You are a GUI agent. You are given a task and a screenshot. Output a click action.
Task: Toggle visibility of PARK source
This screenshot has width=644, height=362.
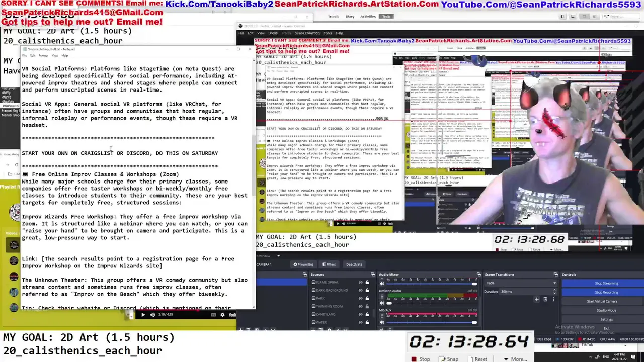click(x=361, y=298)
